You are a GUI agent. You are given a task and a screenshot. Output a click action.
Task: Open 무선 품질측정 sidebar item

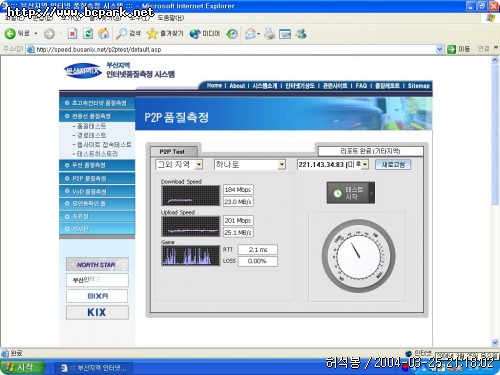[97, 165]
